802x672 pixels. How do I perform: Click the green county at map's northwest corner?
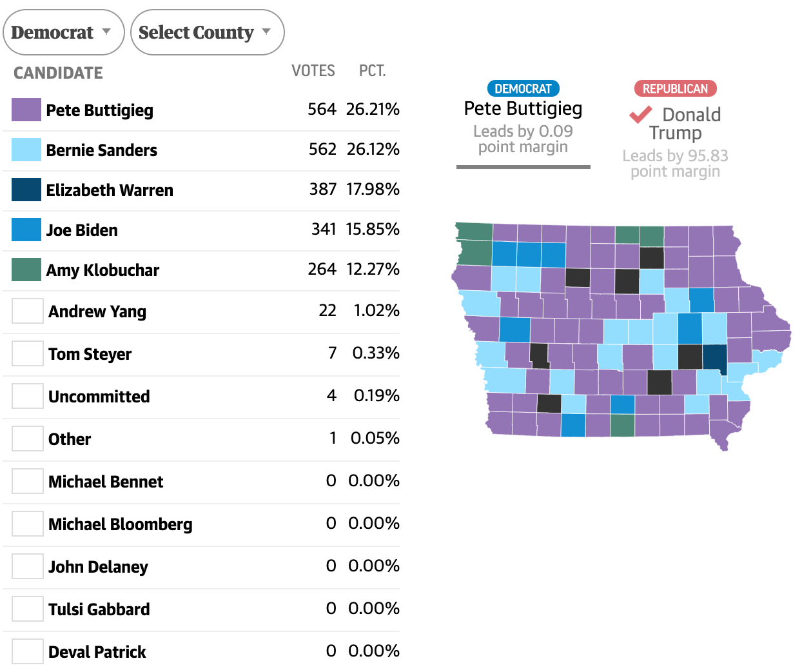click(474, 232)
